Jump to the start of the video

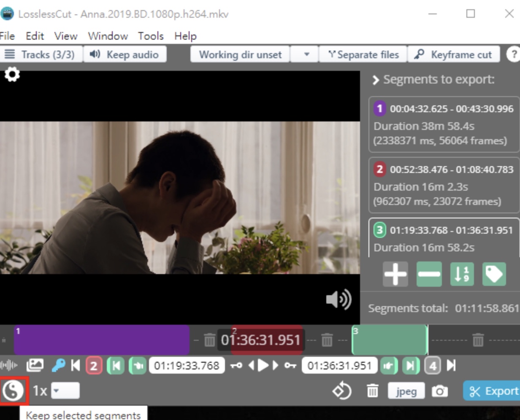pos(76,365)
